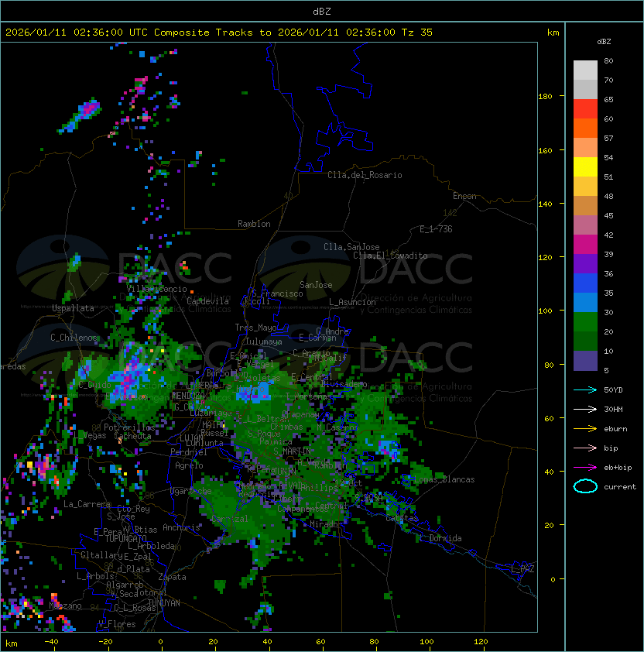
Task: Click the cyan 50YD arrow legend icon
Action: tap(585, 390)
